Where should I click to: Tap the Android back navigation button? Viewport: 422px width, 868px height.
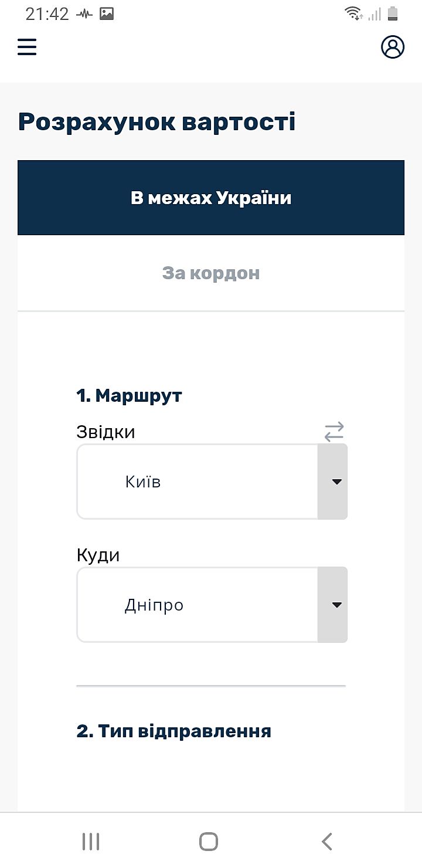click(x=327, y=841)
